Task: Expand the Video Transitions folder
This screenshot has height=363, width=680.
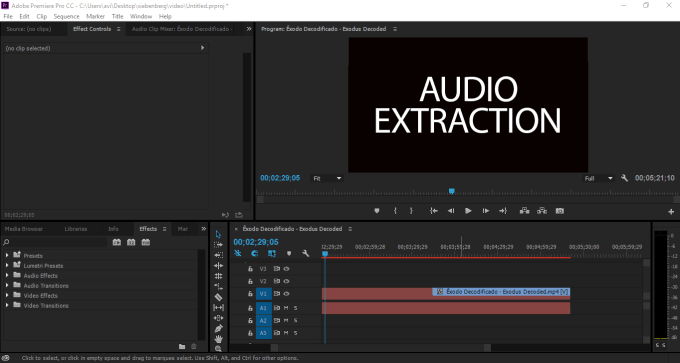Action: (x=7, y=305)
